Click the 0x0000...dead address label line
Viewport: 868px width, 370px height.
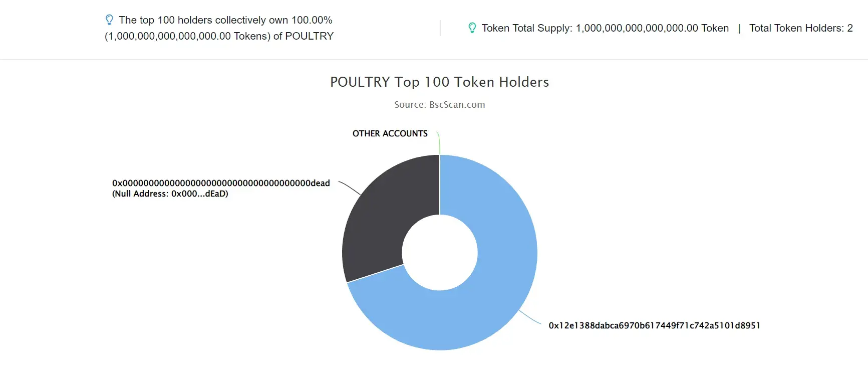(x=221, y=183)
